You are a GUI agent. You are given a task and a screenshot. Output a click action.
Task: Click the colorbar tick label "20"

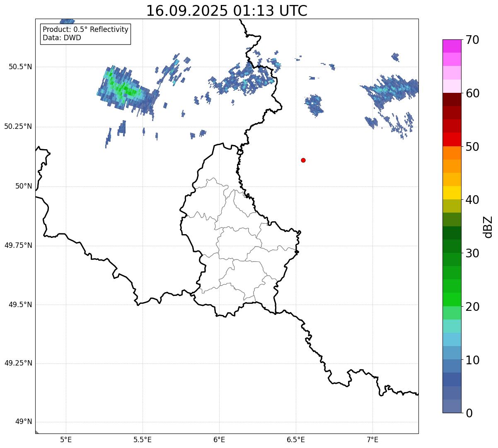pyautogui.click(x=471, y=307)
